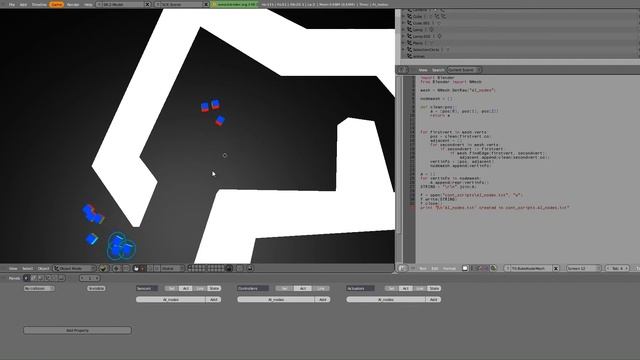Open viewport draw type shading selector
Screen dimensions: 640x360
coord(104,269)
